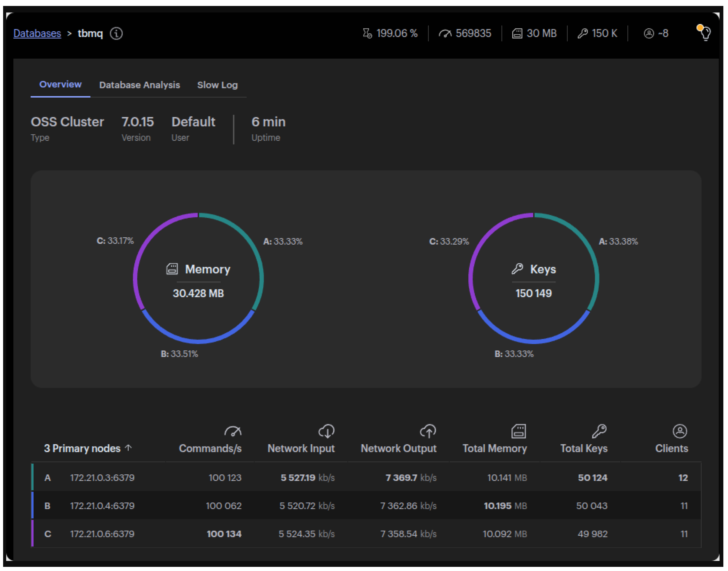728x571 pixels.
Task: Select node B 172.21.0.4:6379 row
Action: coord(366,506)
